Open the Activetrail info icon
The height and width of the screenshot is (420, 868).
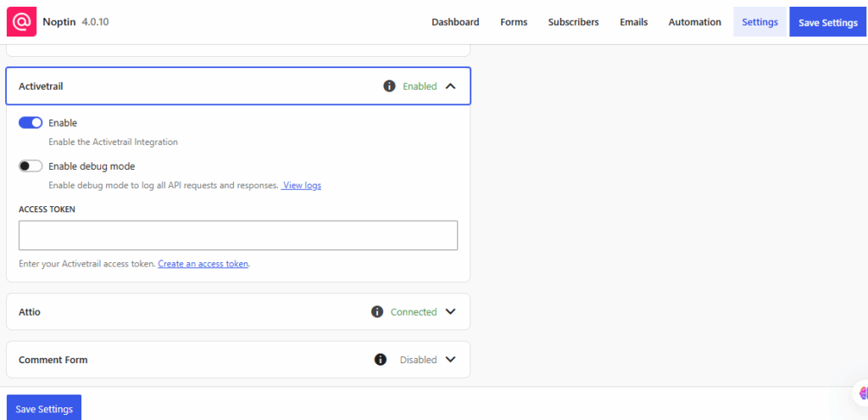(390, 87)
